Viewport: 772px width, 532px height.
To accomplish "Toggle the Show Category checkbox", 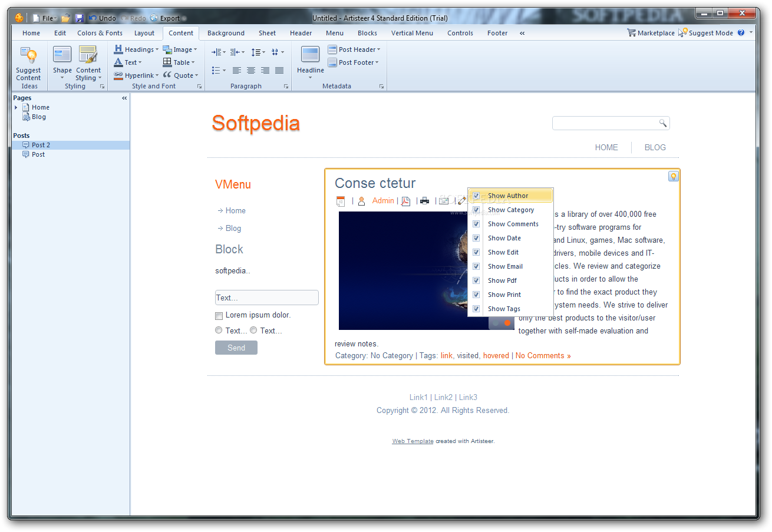I will (x=476, y=210).
